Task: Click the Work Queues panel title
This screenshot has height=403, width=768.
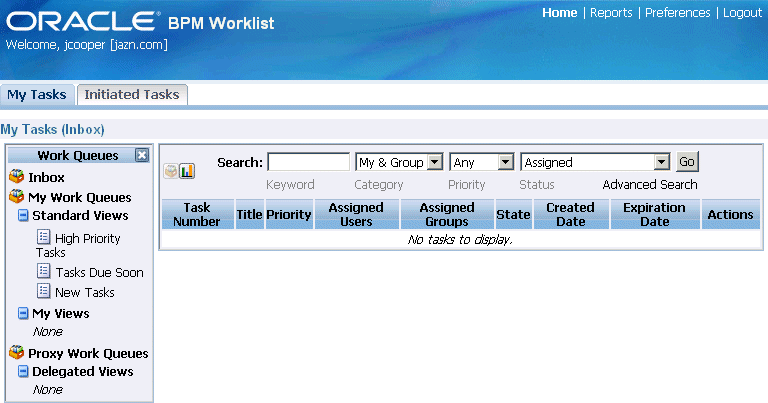Action: click(x=78, y=156)
